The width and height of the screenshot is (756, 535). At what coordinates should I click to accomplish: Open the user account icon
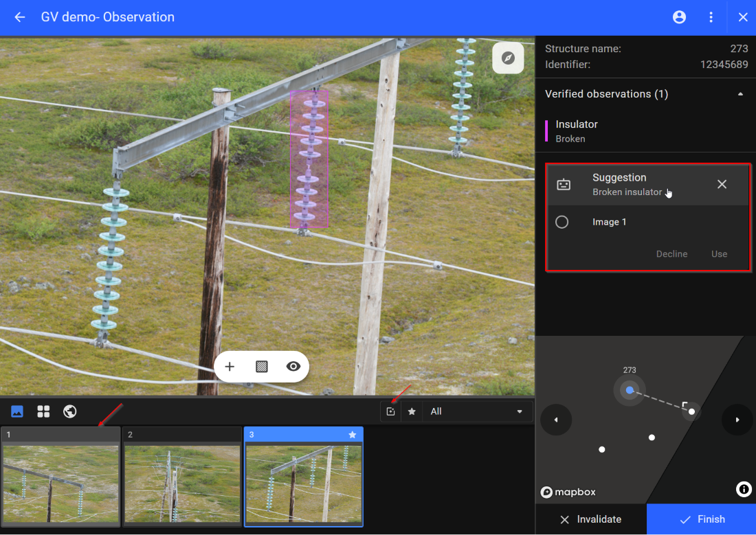[679, 17]
